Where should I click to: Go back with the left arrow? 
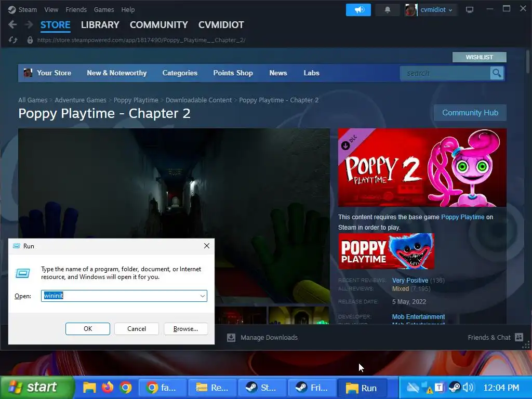[12, 24]
